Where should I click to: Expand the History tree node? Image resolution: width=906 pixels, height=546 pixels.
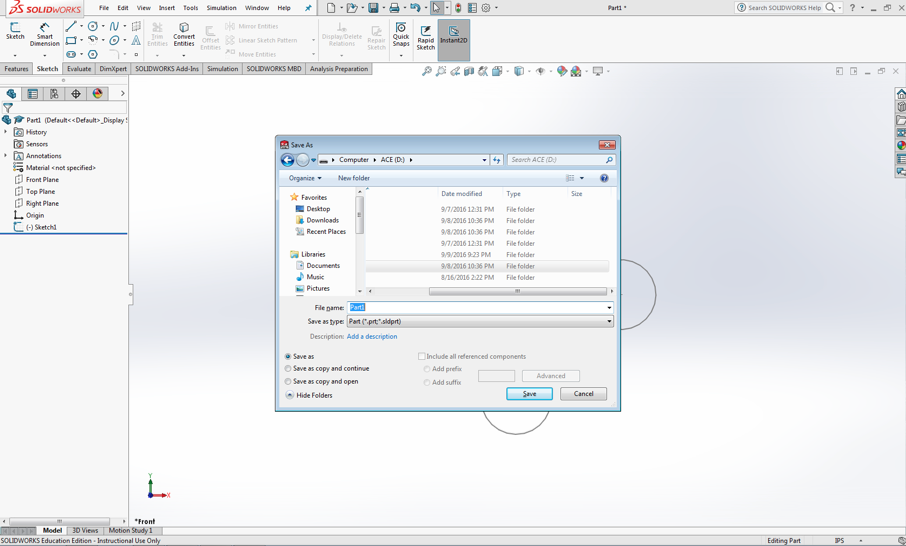click(6, 132)
